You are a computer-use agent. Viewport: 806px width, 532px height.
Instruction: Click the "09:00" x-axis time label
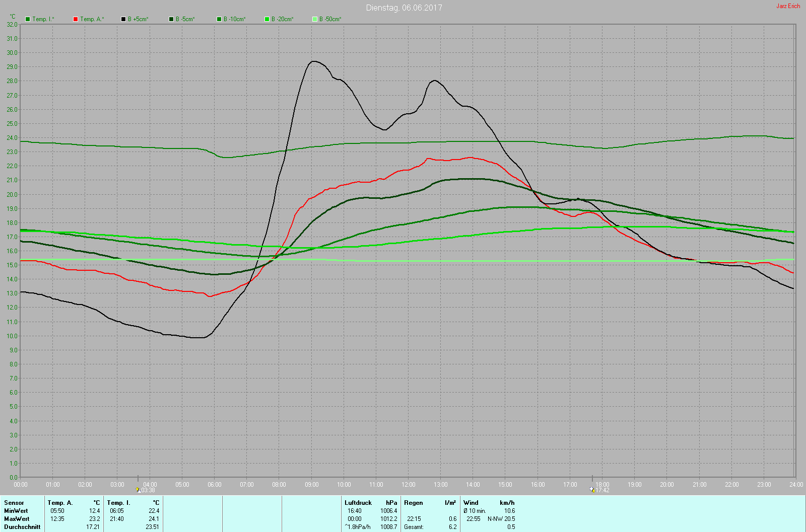312,485
